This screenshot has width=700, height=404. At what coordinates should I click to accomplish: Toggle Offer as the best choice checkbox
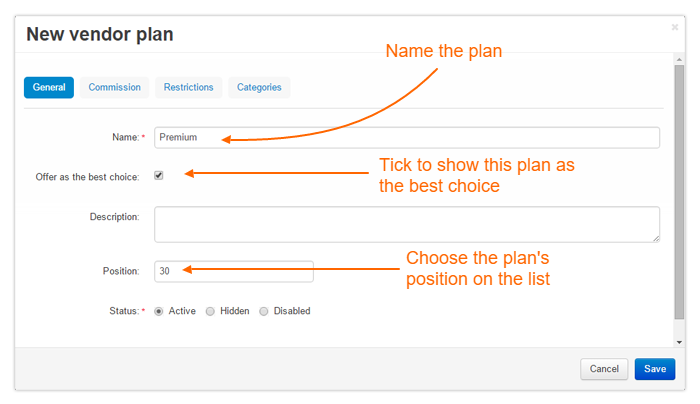point(158,175)
